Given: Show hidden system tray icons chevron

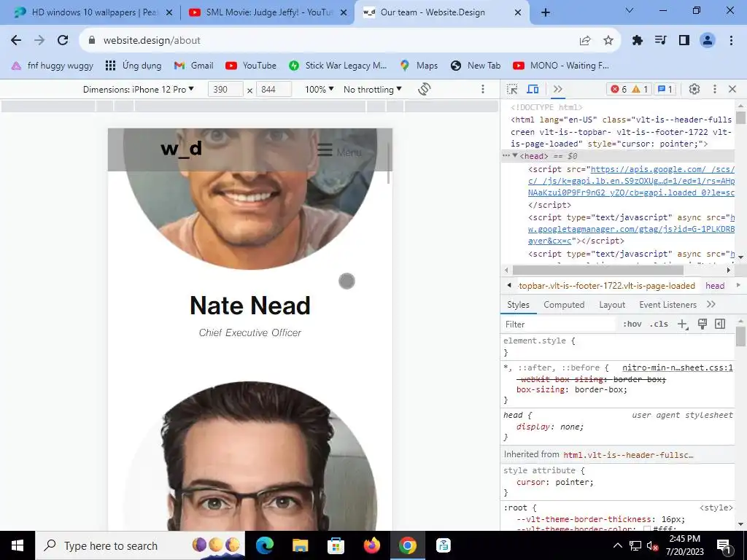Looking at the screenshot, I should pos(617,545).
